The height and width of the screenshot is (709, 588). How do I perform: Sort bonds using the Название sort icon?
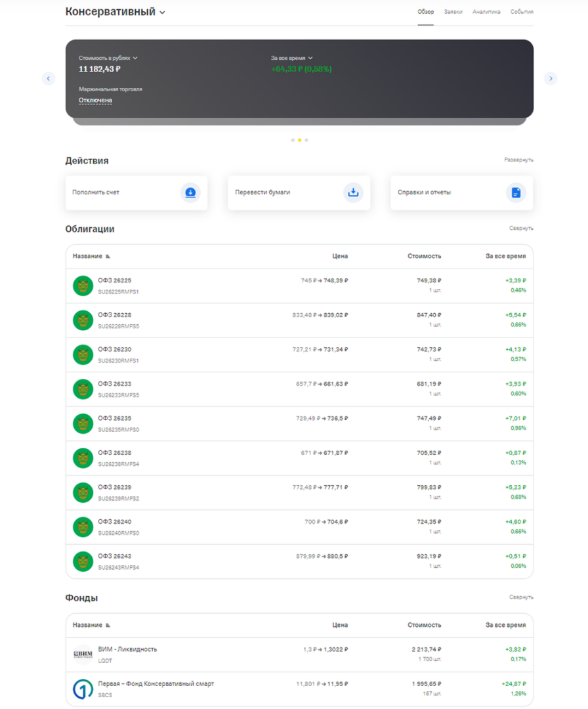click(x=108, y=257)
